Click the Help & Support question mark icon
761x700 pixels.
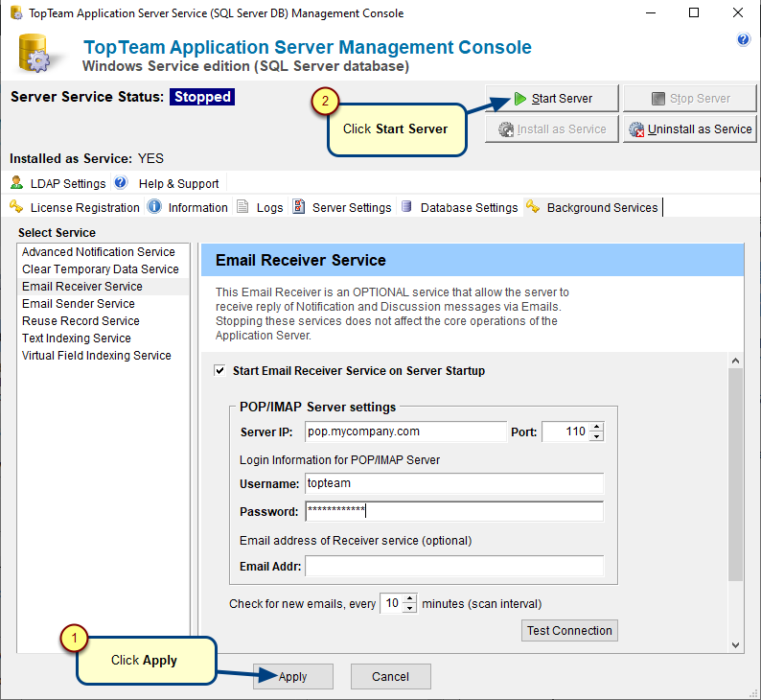tap(121, 183)
